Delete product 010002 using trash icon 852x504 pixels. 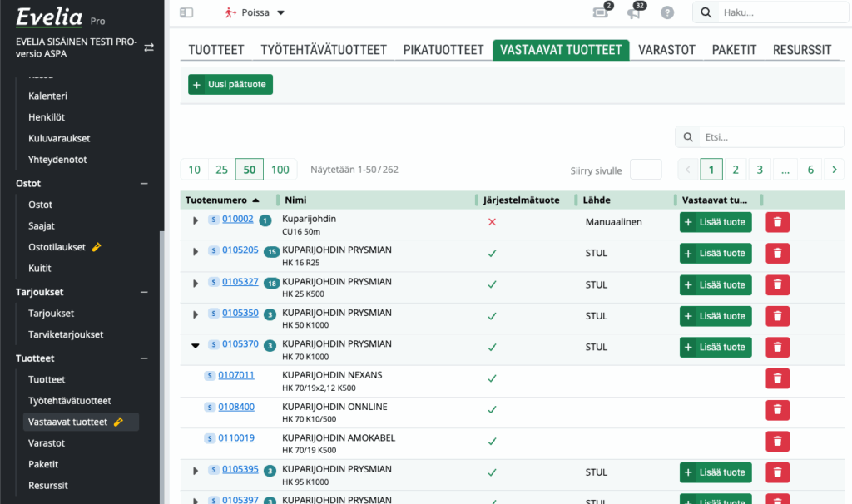click(x=777, y=222)
